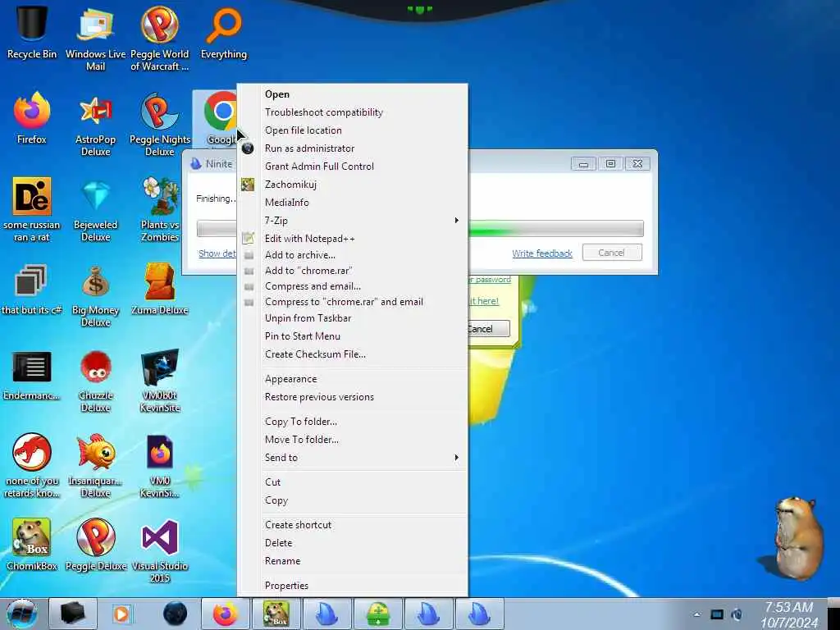Show hidden tray icons arrow
Viewport: 840px width, 630px height.
(x=696, y=614)
